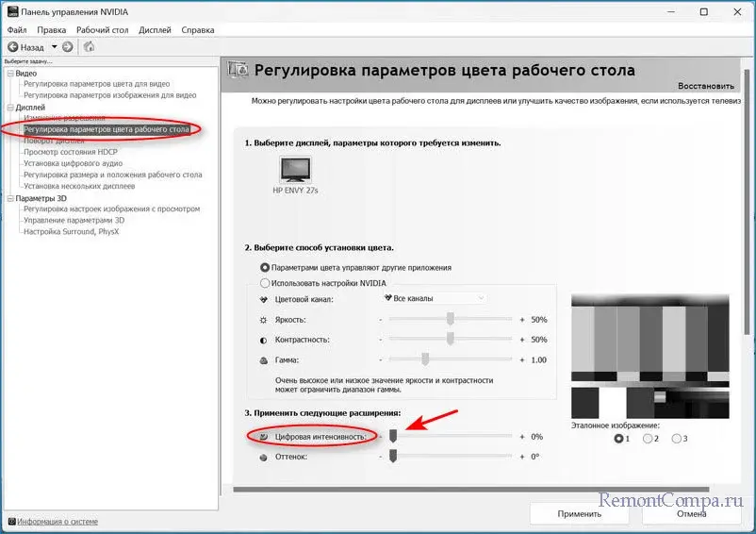This screenshot has height=534, width=756.
Task: Open the 'Все каналы' color channel dropdown
Action: click(434, 298)
